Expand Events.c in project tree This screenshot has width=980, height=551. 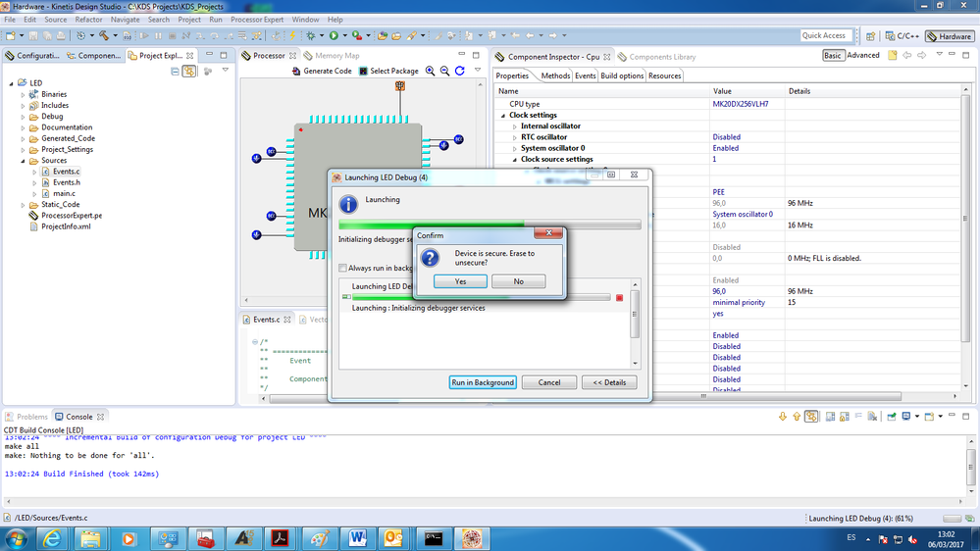[34, 172]
